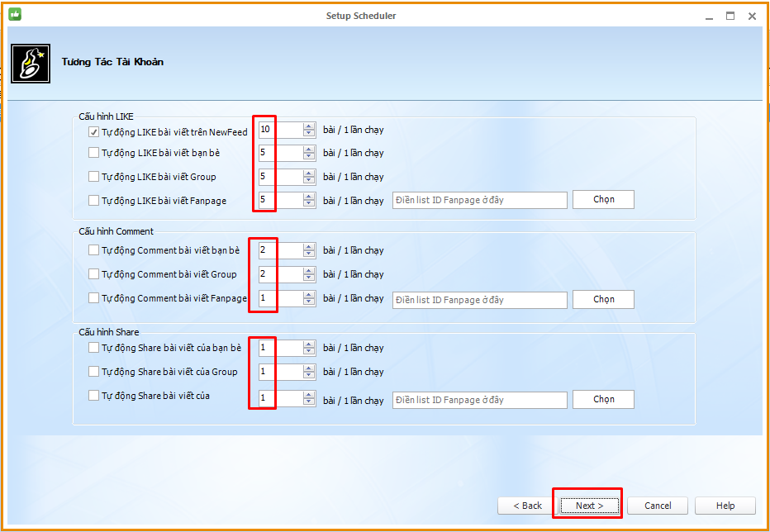Click Fanpage ID list field in LIKE section
Image resolution: width=770 pixels, height=532 pixels.
480,200
